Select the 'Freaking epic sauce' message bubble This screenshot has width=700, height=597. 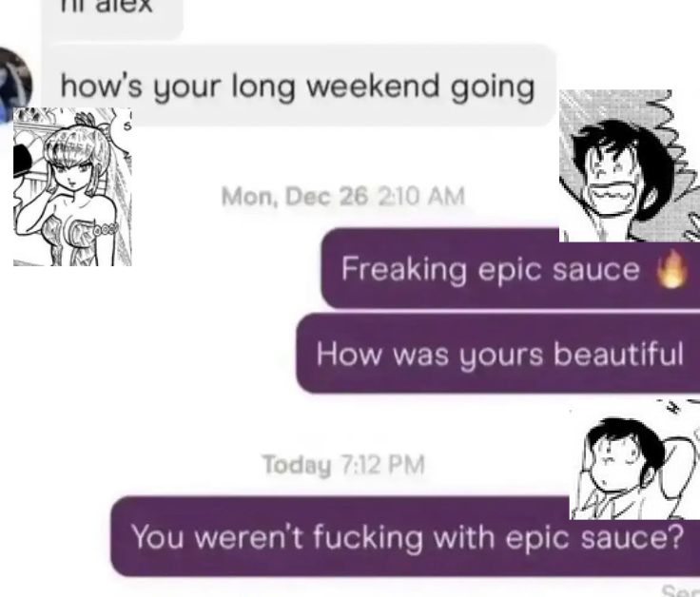(511, 268)
